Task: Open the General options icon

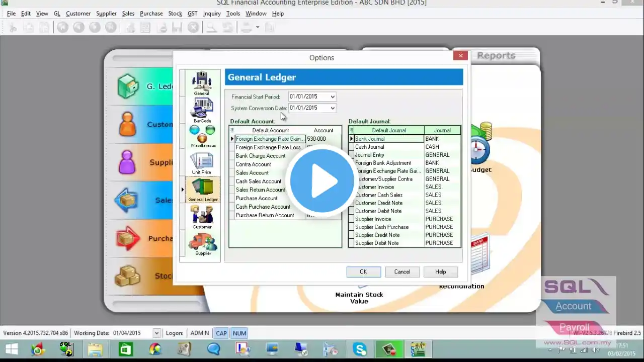Action: tap(202, 83)
